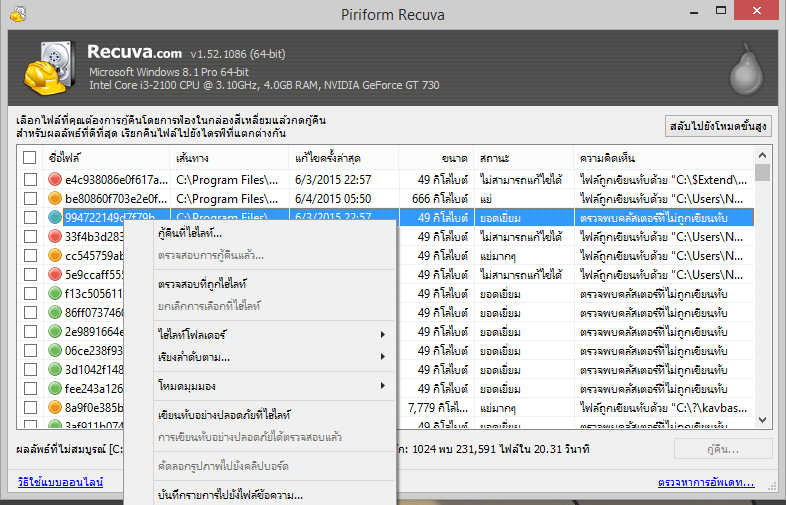Image resolution: width=786 pixels, height=505 pixels.
Task: Check the box for 994722149d7f79b file
Action: click(x=31, y=218)
